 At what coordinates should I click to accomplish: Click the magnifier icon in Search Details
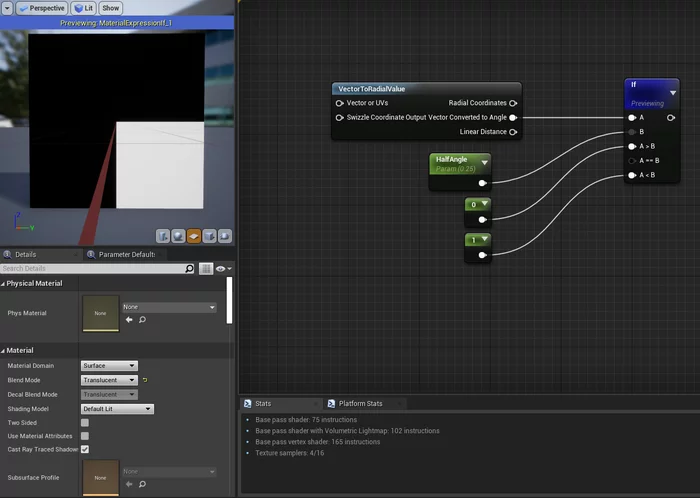(190, 268)
